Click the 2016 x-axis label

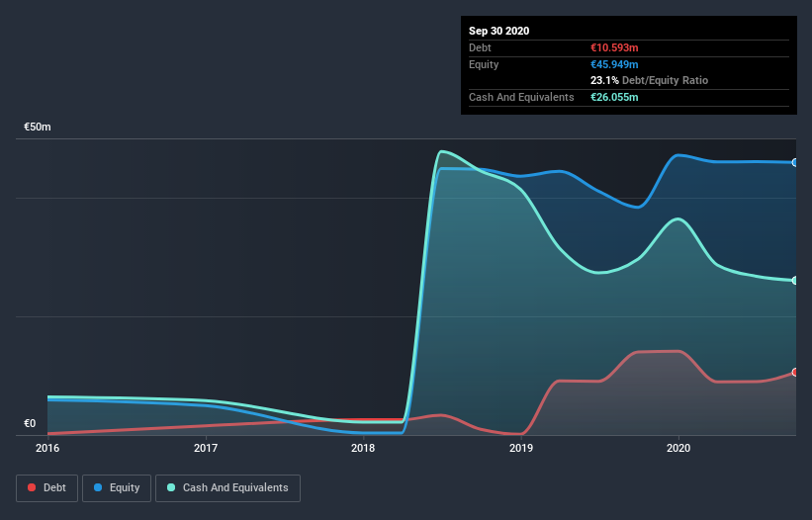coord(47,448)
